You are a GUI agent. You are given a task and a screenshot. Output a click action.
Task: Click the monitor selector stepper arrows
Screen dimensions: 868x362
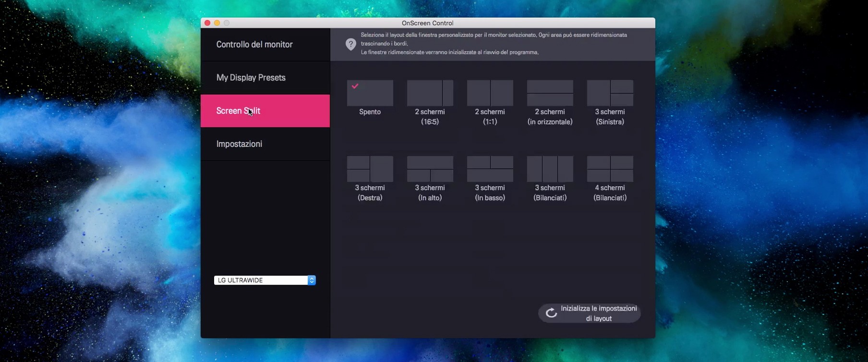click(312, 280)
